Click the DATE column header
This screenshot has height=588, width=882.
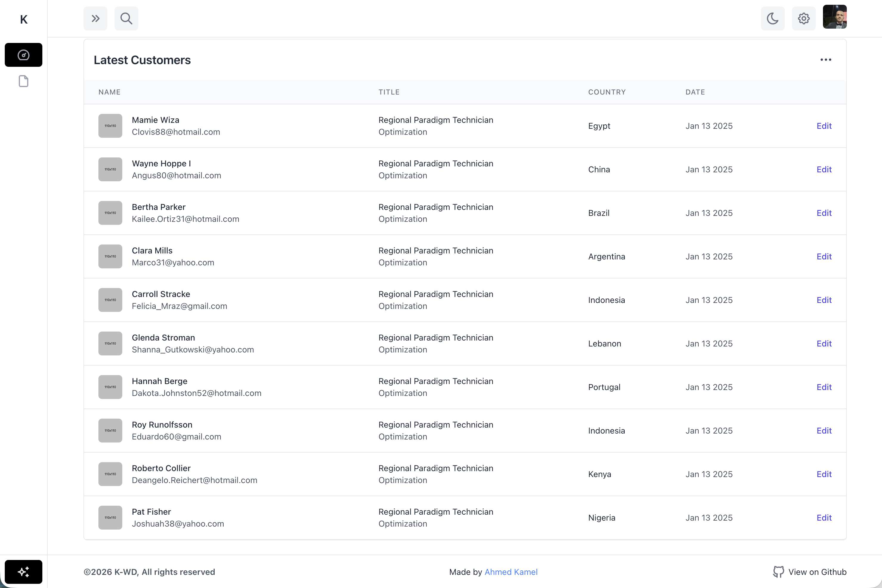click(695, 92)
